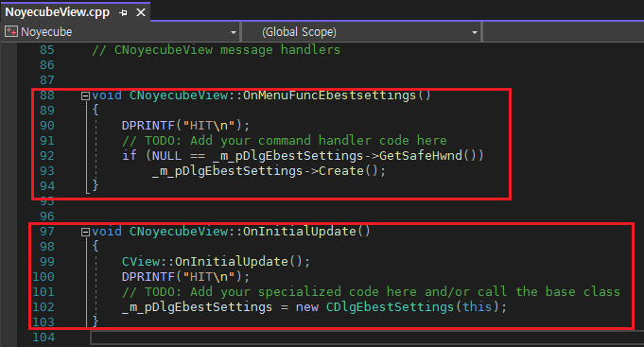Click line number 96
This screenshot has width=644, height=347.
coord(47,217)
